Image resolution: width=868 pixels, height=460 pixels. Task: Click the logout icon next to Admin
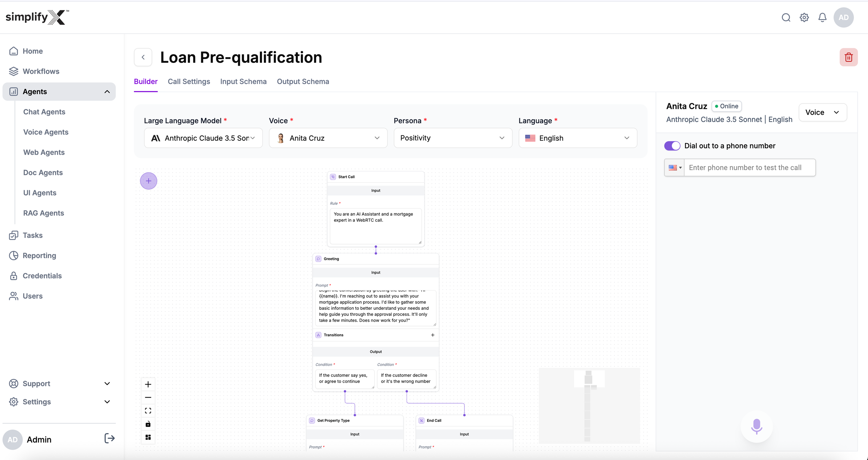[x=109, y=438]
